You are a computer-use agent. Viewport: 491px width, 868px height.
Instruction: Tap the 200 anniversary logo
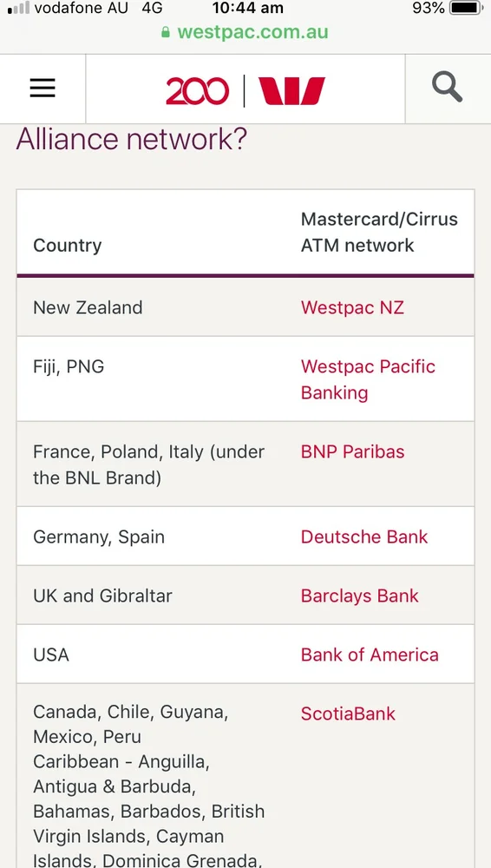[197, 91]
